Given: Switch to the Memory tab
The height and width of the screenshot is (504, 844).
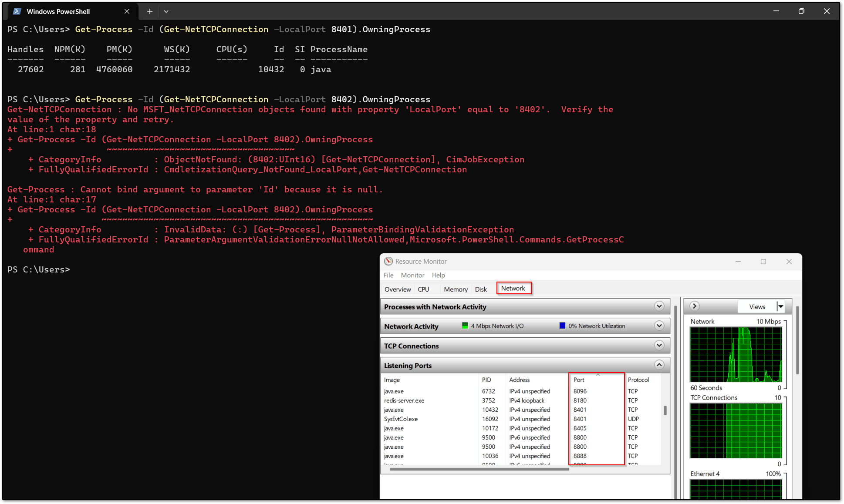Looking at the screenshot, I should point(456,289).
